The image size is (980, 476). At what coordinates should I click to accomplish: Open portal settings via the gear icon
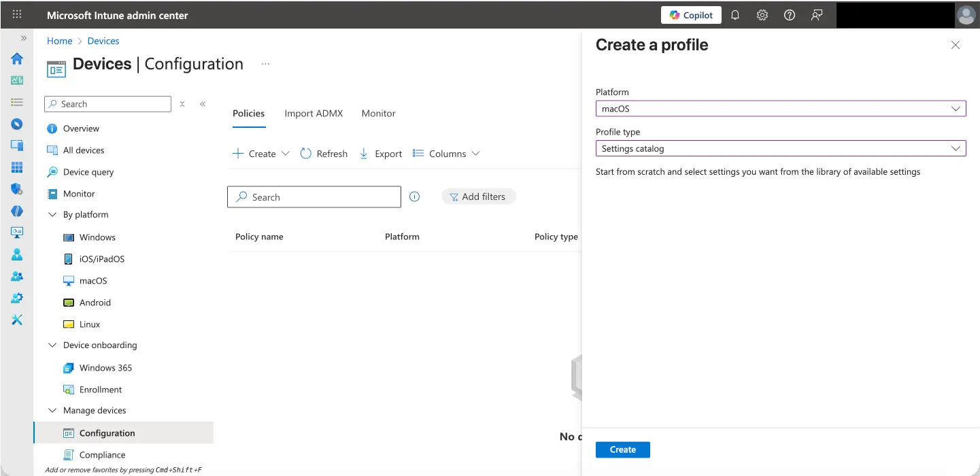point(762,14)
